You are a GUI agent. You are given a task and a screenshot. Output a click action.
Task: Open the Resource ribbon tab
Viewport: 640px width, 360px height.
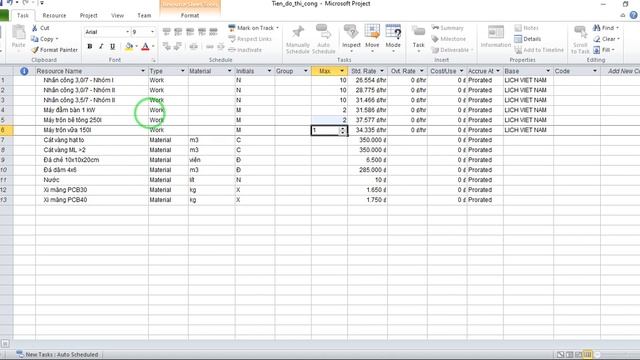point(54,16)
